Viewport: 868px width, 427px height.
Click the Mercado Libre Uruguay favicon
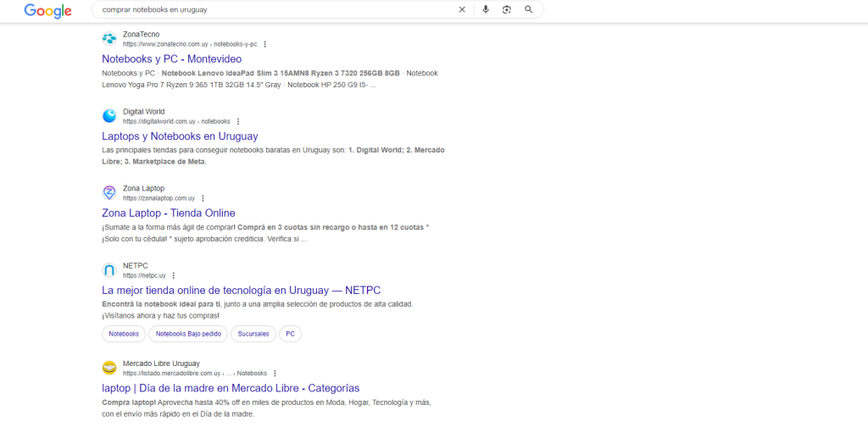[109, 368]
